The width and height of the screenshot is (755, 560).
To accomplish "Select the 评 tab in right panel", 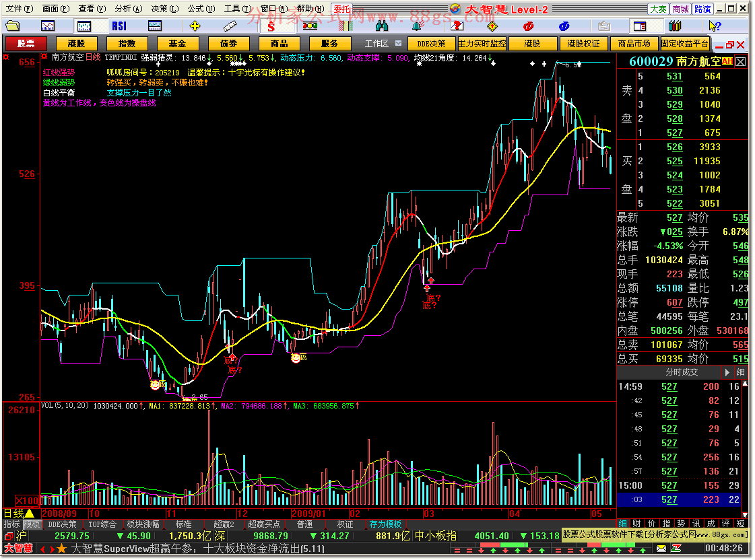I will click(x=725, y=524).
